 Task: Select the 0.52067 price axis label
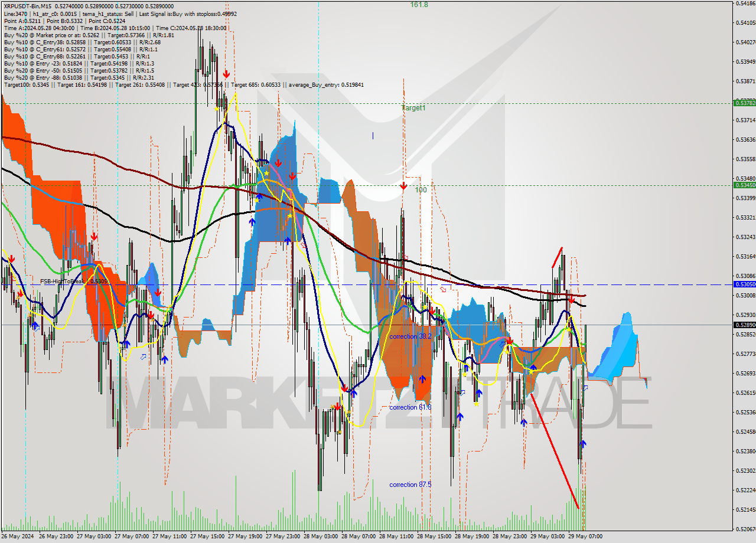click(746, 529)
